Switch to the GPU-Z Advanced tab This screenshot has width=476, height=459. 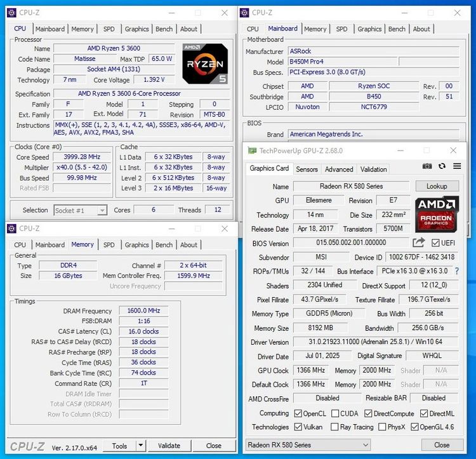coord(339,170)
